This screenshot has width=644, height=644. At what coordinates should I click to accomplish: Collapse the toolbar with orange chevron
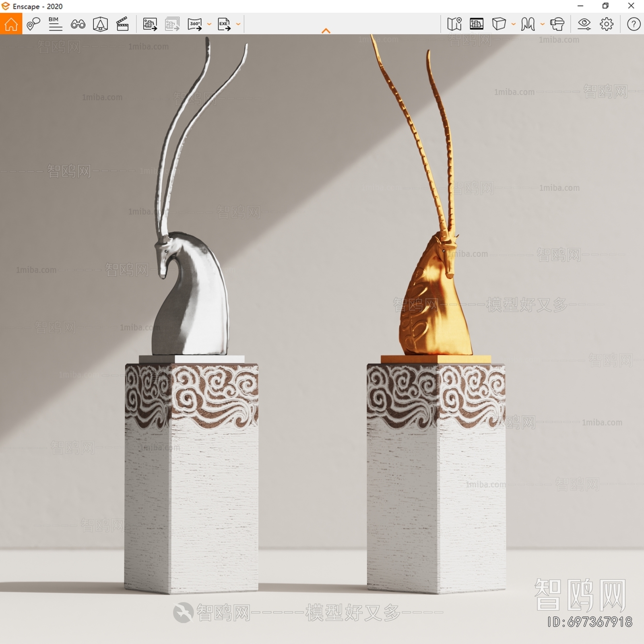point(326,31)
